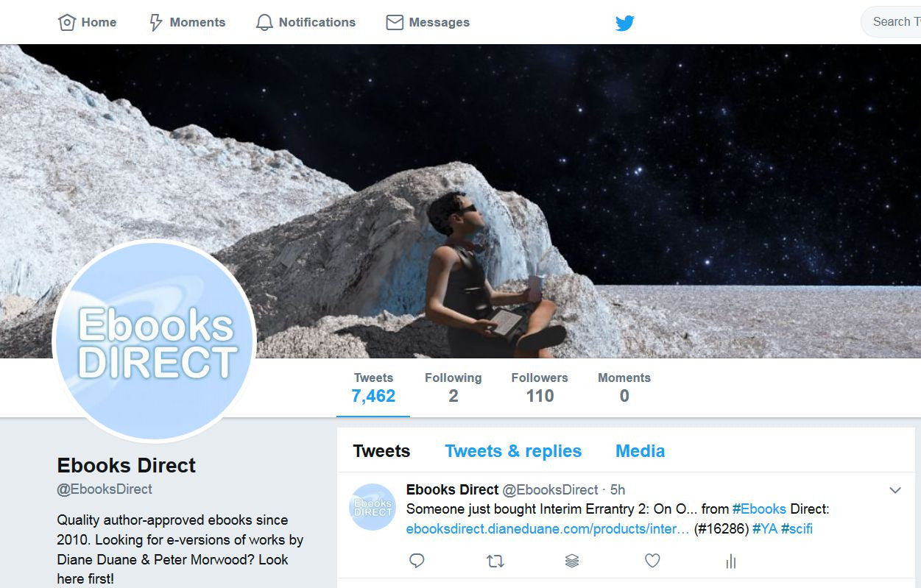This screenshot has width=921, height=588.
Task: Click the Twitter bird logo
Action: click(625, 23)
